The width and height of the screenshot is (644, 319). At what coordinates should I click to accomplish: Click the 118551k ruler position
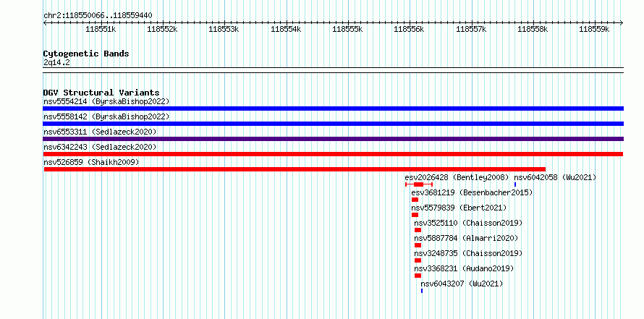(x=101, y=29)
